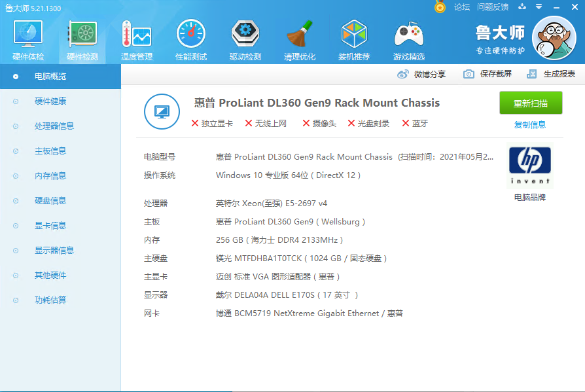Open 温度管理 temperature management
585x392 pixels.
tap(137, 41)
